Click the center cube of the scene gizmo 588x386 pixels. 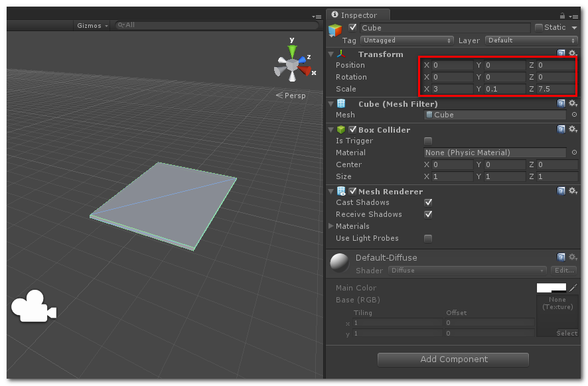pos(292,65)
